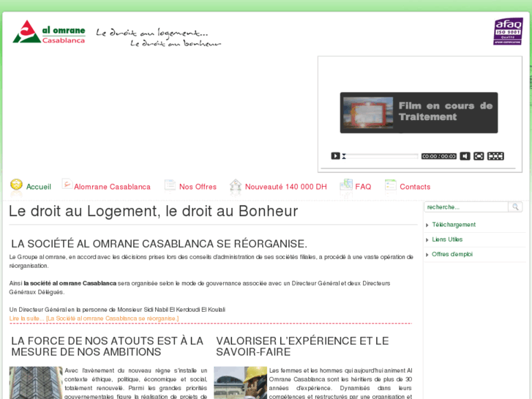The image size is (532, 399).
Task: Seek on the video progress bar
Action: [x=380, y=156]
